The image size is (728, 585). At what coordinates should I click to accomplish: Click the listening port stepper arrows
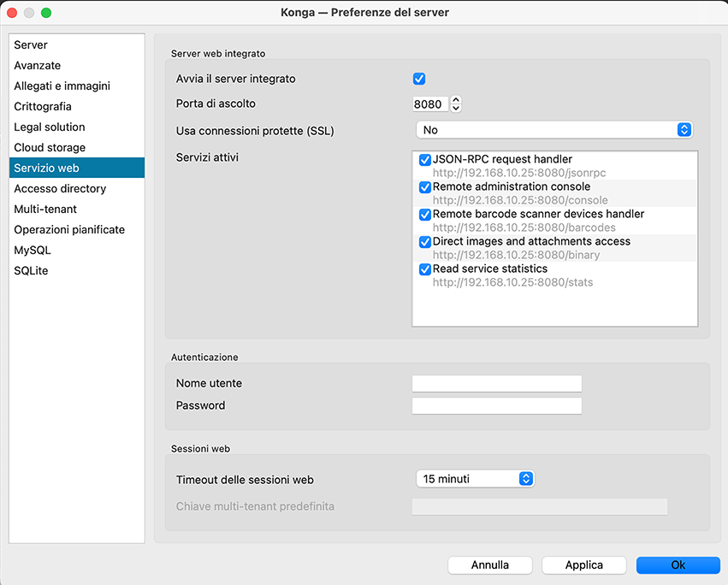pyautogui.click(x=456, y=104)
